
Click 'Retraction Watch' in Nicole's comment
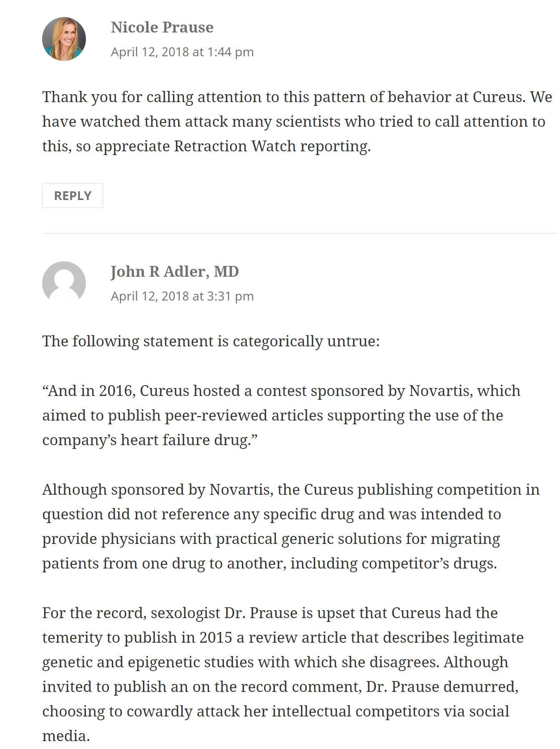coord(235,146)
